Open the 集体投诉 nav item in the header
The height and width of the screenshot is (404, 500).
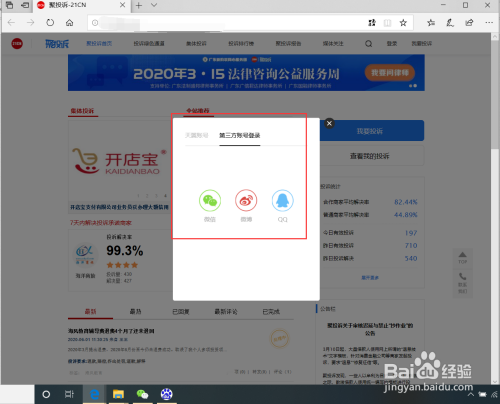tap(196, 43)
